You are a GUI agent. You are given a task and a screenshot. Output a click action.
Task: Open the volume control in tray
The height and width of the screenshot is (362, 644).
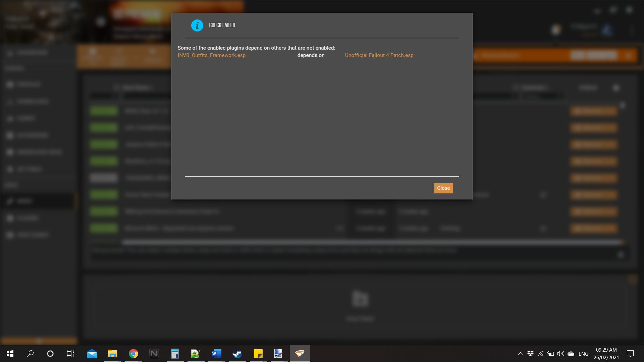click(x=560, y=354)
